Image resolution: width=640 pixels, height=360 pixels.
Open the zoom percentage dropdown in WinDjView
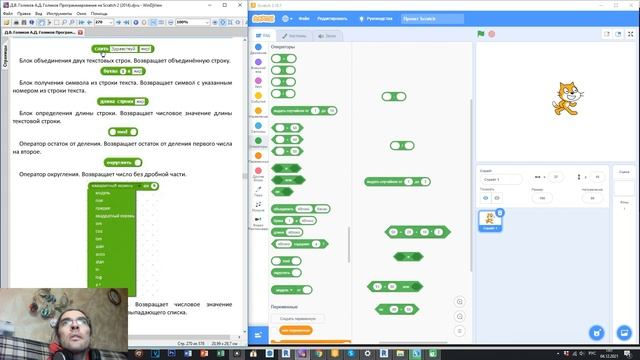point(207,22)
